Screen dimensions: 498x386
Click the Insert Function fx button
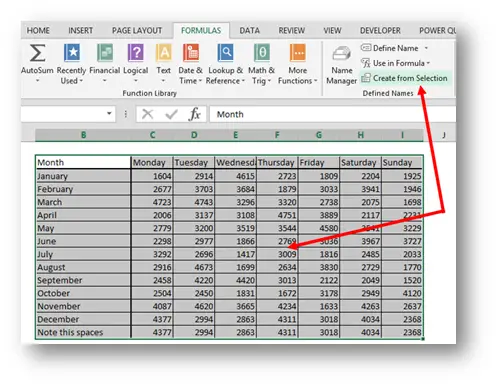(194, 114)
